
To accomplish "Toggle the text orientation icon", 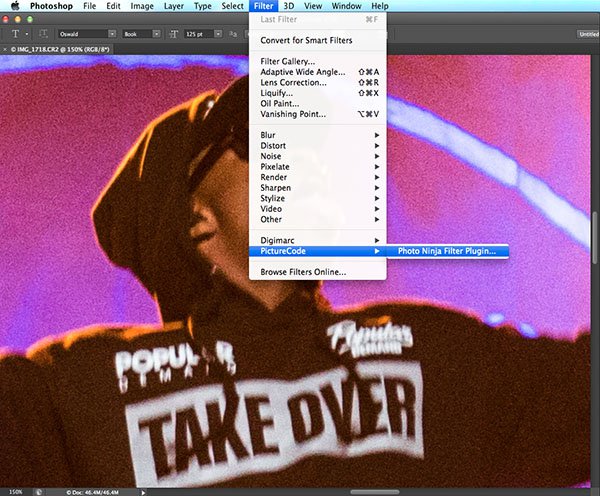I will (43, 34).
